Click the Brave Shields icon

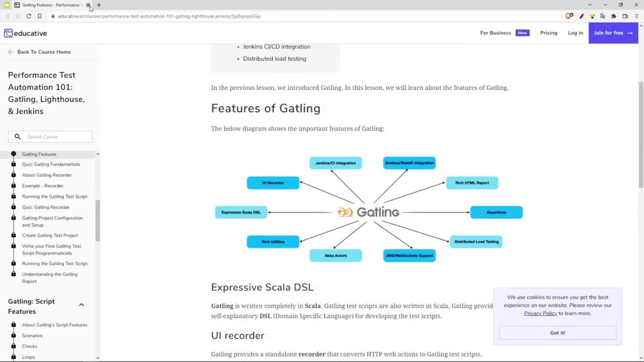pos(569,16)
